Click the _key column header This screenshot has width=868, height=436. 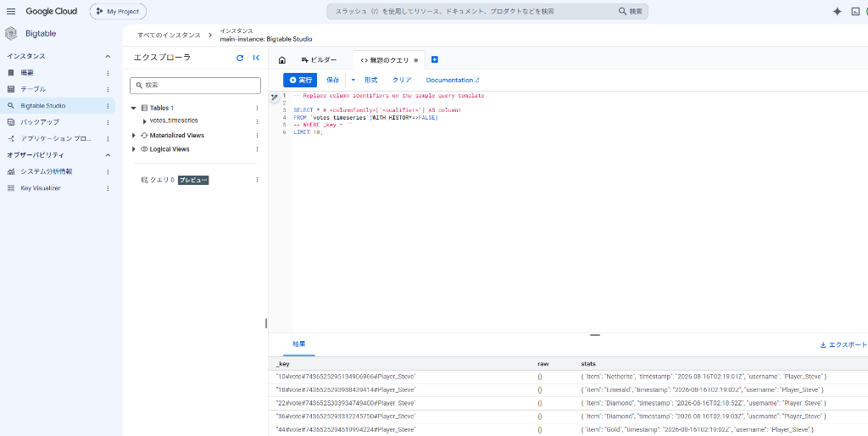pyautogui.click(x=282, y=364)
